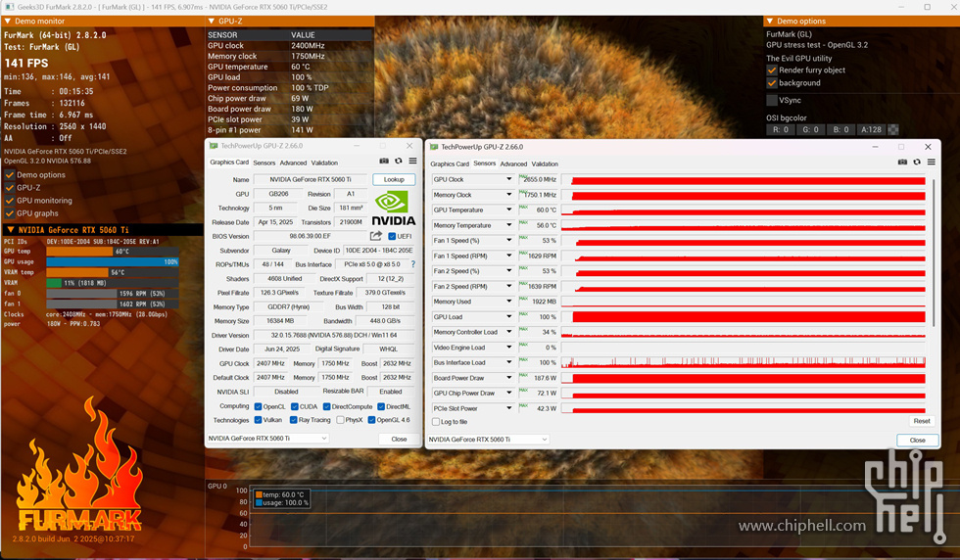960x560 pixels.
Task: Click the Lookup button
Action: 394,179
